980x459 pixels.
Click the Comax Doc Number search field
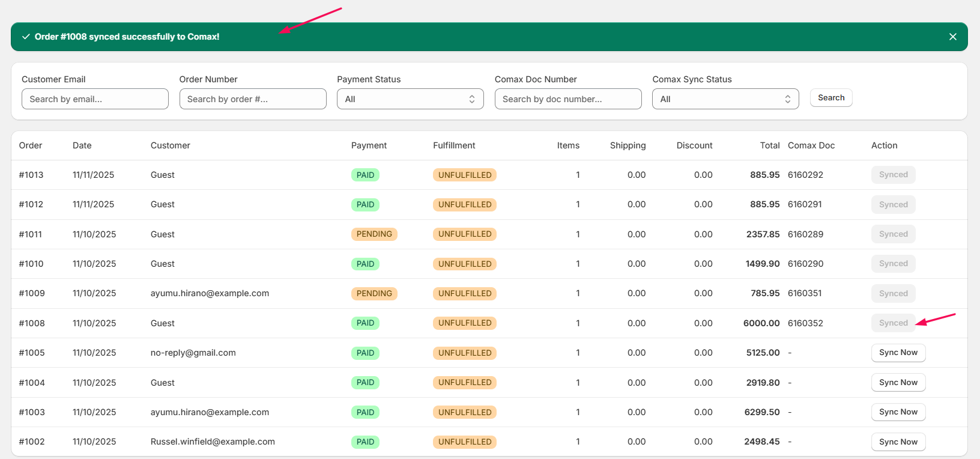coord(567,99)
